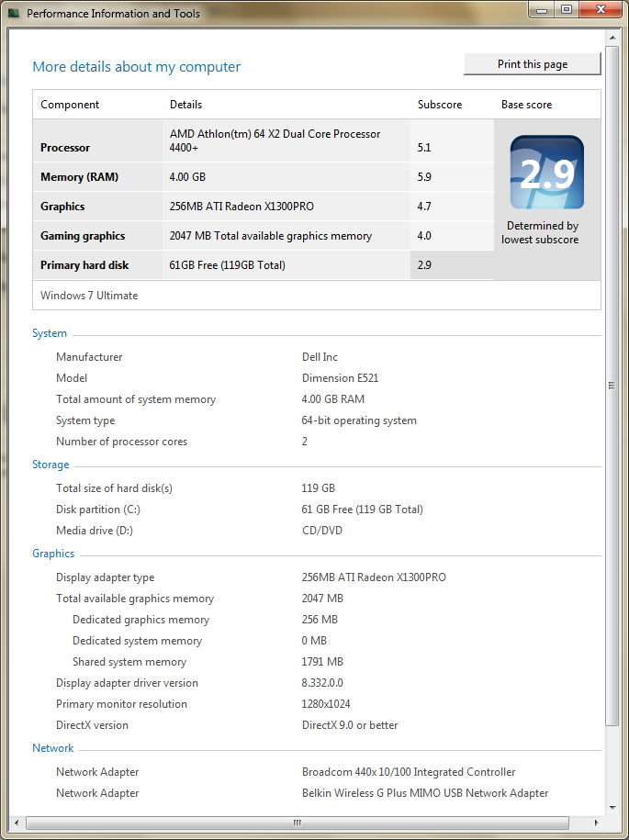Click the Performance Information window title icon
This screenshot has height=840, width=629.
point(15,14)
